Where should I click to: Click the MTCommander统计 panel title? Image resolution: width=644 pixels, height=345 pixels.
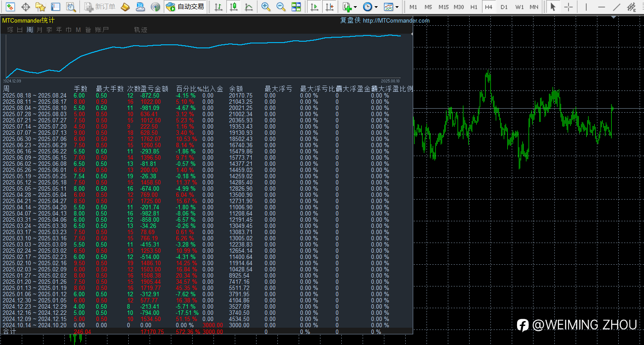tap(29, 20)
